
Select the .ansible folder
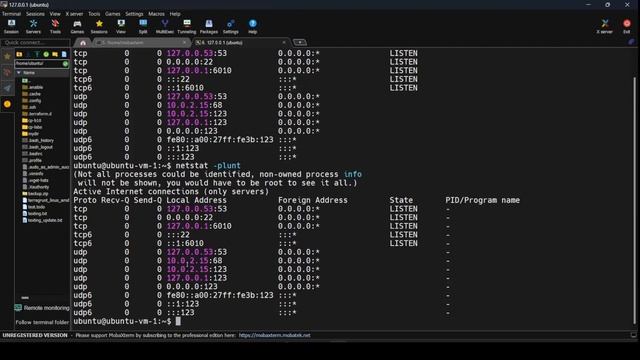point(33,87)
